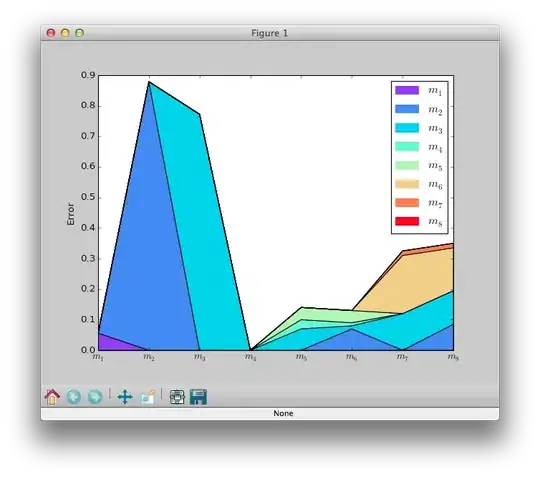Click the tan m6 legend swatch
540x477 pixels.
[407, 184]
